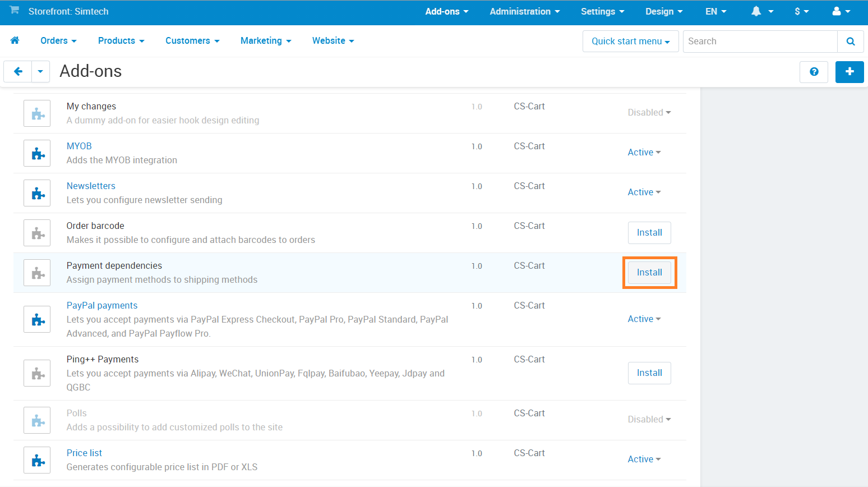Screen dimensions: 868x487
Task: Click the search magnifier button
Action: click(x=851, y=42)
